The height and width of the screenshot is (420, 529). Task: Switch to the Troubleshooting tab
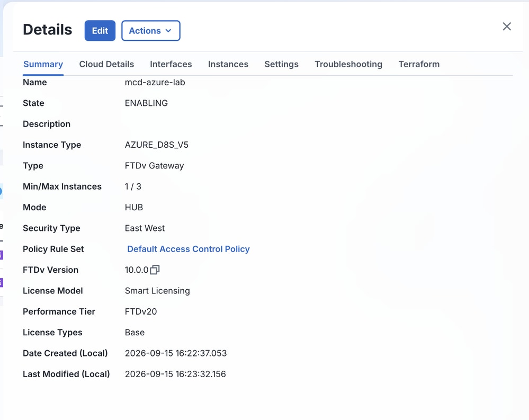tap(348, 64)
